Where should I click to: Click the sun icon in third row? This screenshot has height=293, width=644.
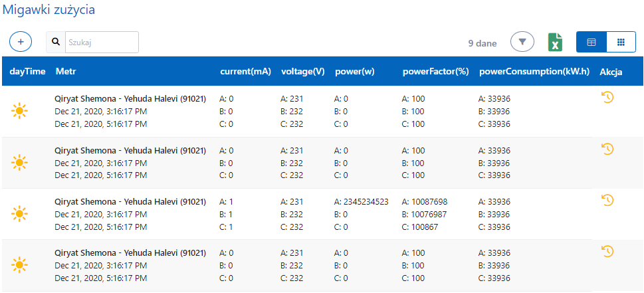click(21, 213)
